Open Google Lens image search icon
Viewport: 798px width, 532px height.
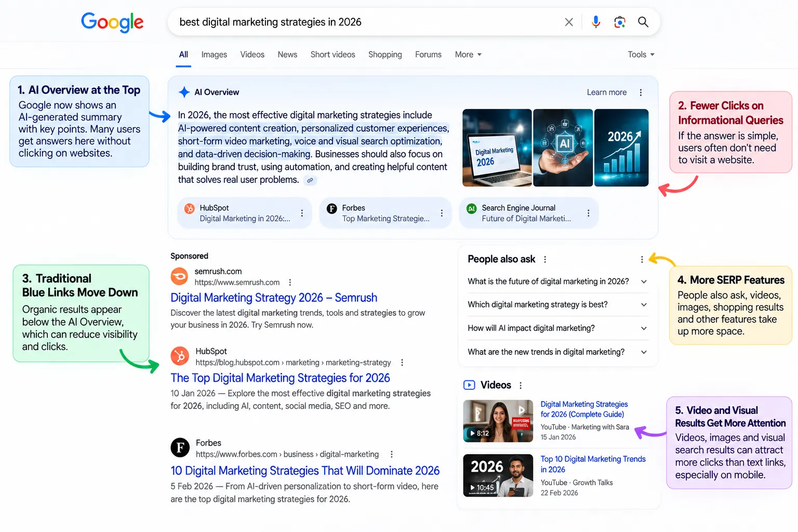pyautogui.click(x=619, y=22)
